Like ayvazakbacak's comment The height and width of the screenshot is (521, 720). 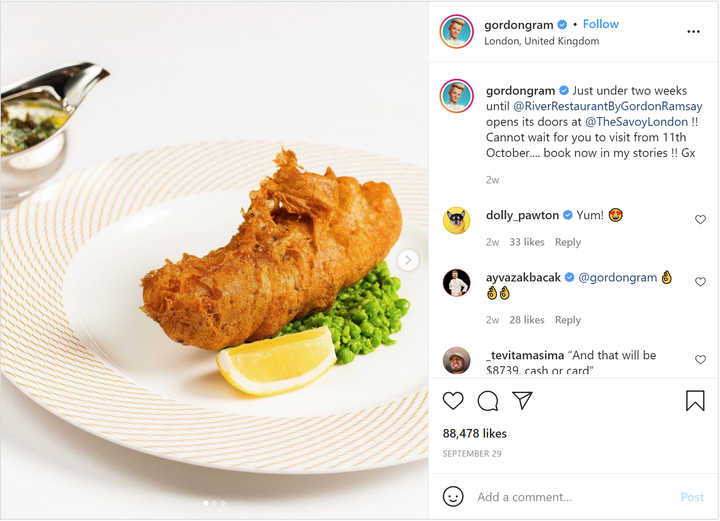(x=700, y=283)
